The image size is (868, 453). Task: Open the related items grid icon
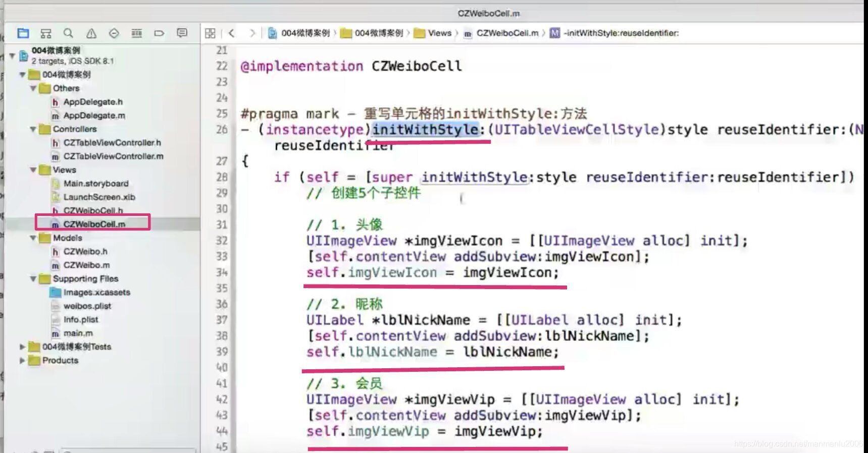point(210,33)
